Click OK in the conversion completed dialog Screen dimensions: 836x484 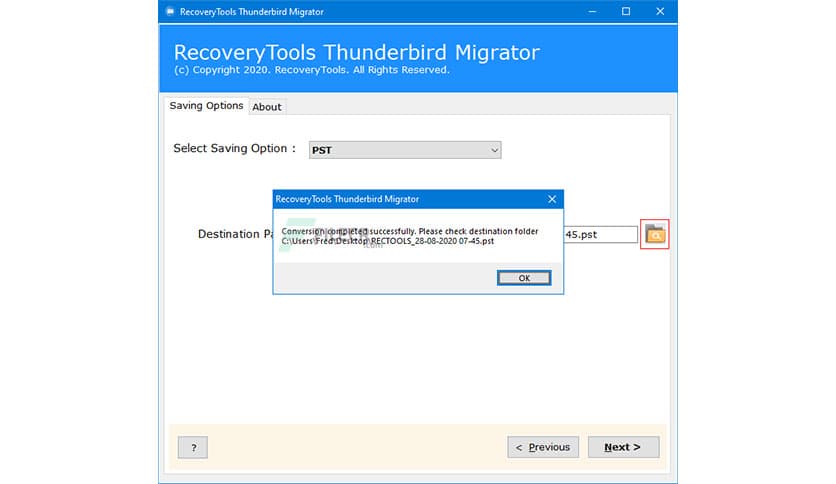[x=524, y=278]
